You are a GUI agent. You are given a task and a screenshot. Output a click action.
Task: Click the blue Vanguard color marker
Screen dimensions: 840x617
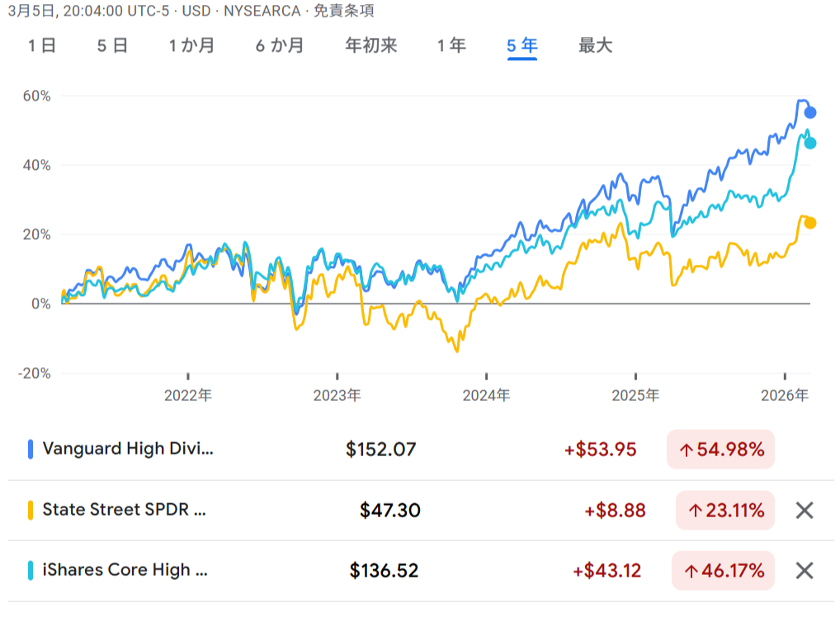31,450
